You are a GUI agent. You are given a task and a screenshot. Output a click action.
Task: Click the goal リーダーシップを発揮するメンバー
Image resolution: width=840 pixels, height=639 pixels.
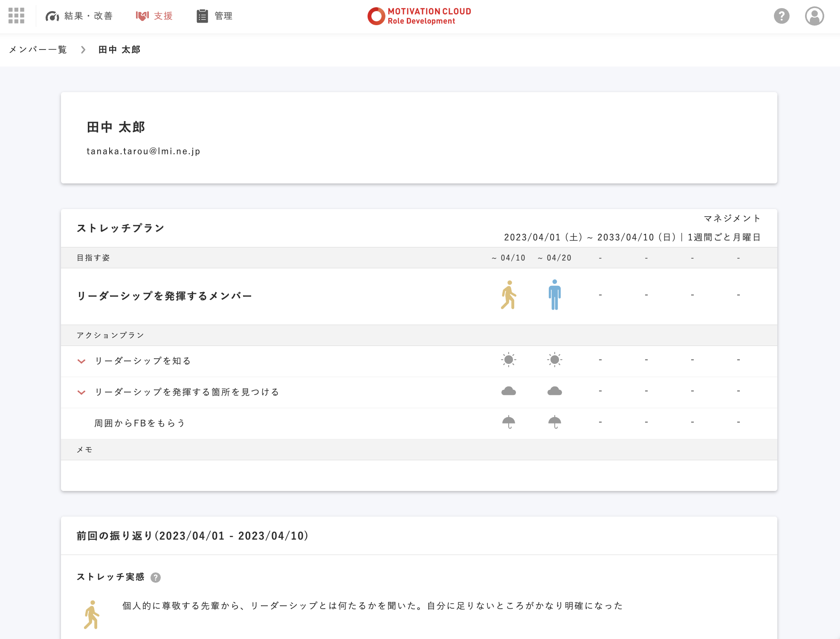(x=165, y=296)
